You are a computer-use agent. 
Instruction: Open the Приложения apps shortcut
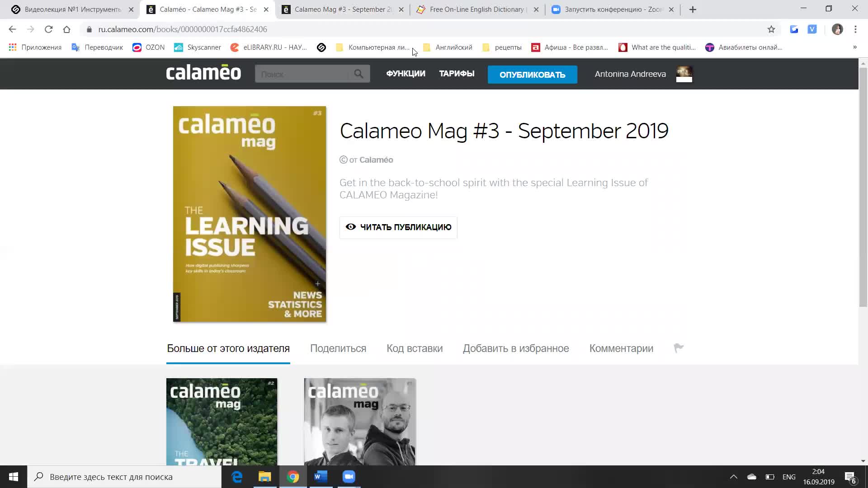(35, 47)
